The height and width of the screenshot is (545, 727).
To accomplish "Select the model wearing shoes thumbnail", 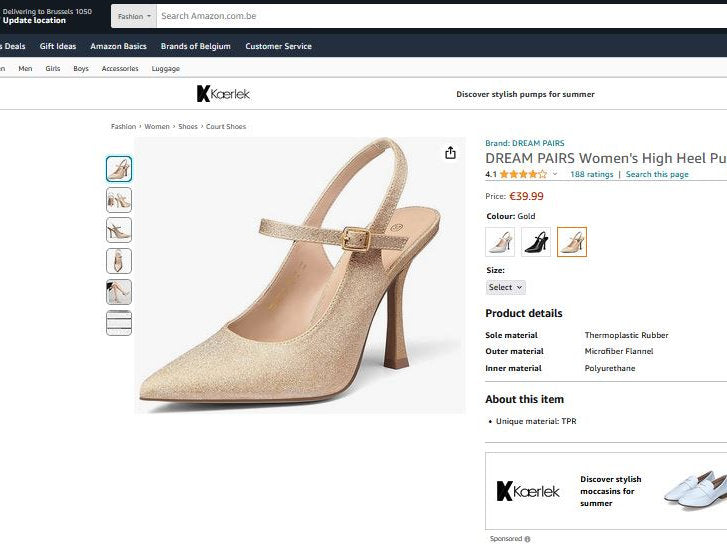I will [119, 292].
